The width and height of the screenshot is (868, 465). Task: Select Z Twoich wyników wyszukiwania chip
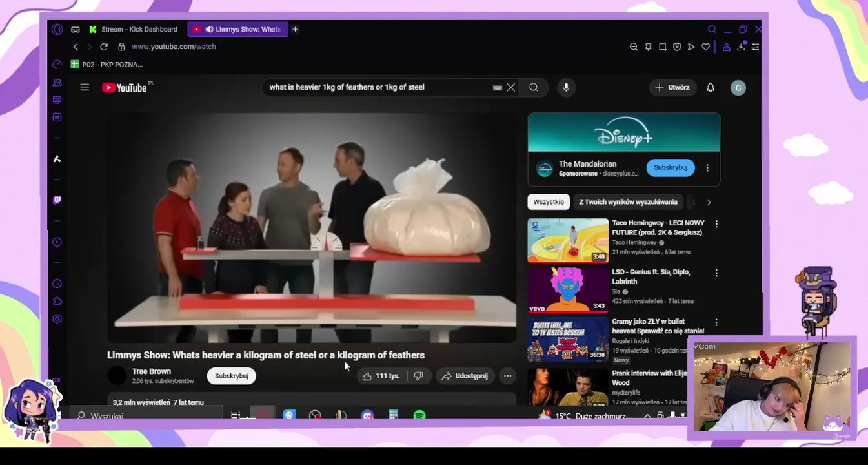coord(628,202)
